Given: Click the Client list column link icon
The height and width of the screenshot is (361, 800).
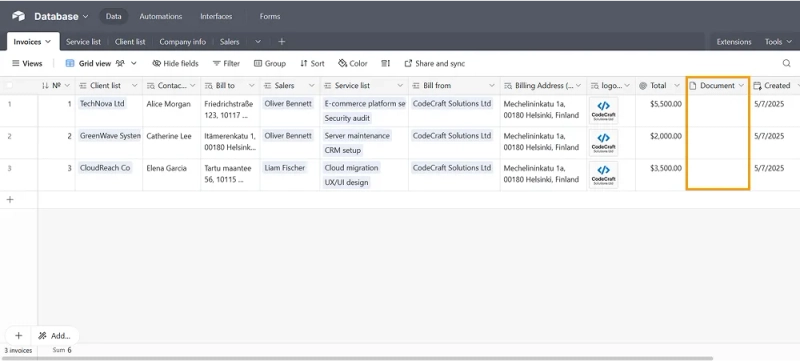Looking at the screenshot, I should 84,86.
